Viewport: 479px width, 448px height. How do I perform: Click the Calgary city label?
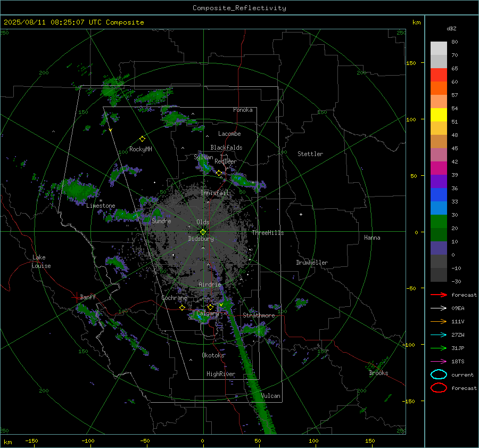pos(208,313)
